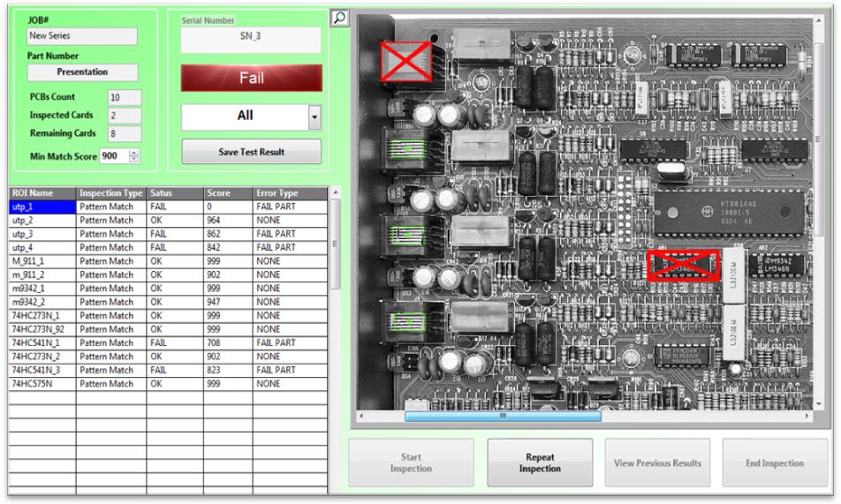841x504 pixels.
Task: Adjust the Min Match Score stepper arrows
Action: click(x=134, y=155)
